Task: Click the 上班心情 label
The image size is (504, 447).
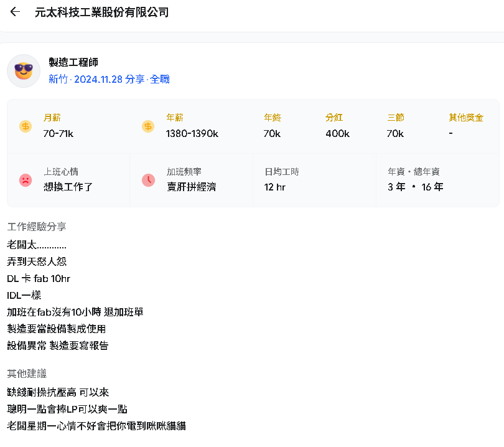Action: [61, 171]
